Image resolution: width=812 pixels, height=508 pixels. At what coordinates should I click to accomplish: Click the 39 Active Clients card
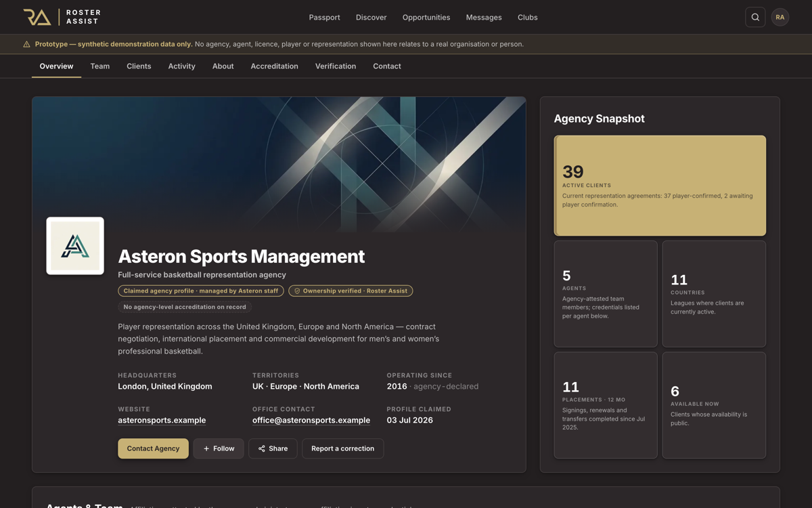(660, 186)
